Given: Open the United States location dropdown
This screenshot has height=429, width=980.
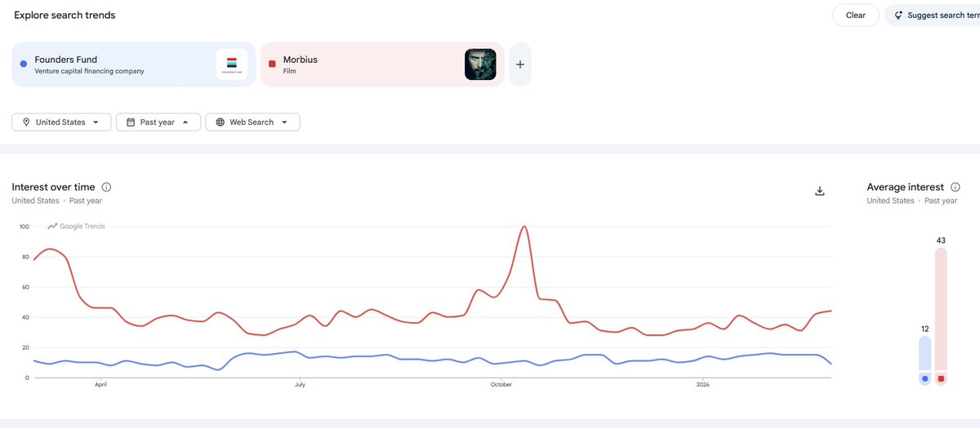Looking at the screenshot, I should tap(61, 122).
